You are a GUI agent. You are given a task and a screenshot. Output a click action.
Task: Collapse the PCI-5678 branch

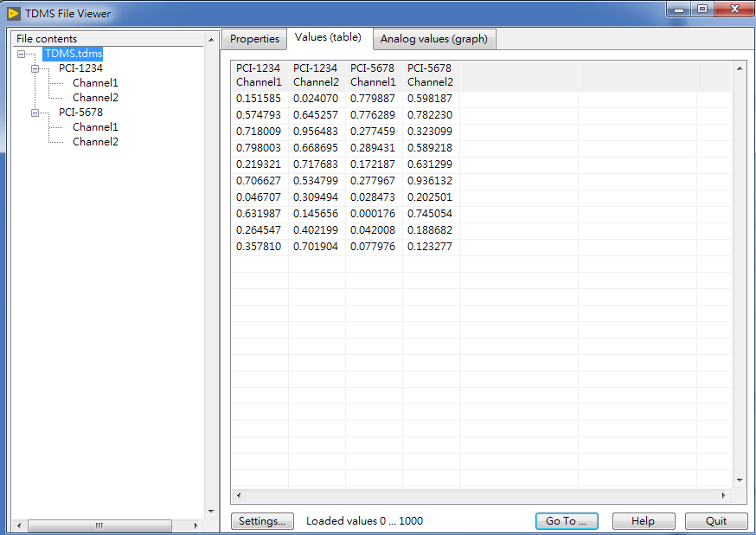coord(34,112)
